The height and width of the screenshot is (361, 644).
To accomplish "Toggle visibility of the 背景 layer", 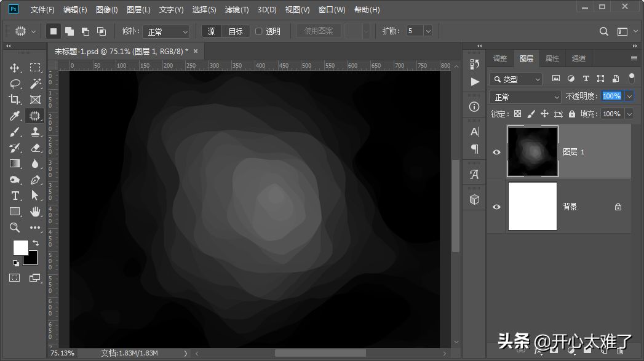I will (496, 207).
